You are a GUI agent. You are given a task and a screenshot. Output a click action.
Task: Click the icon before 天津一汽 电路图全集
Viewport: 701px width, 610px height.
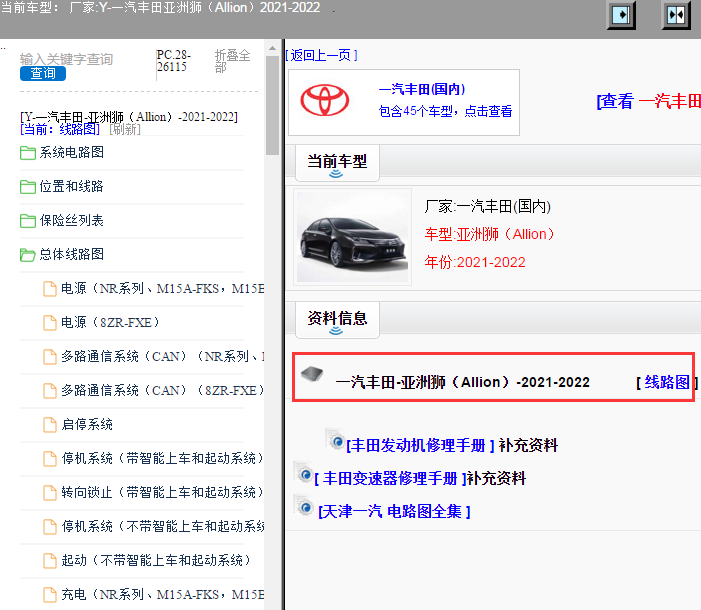pyautogui.click(x=304, y=505)
